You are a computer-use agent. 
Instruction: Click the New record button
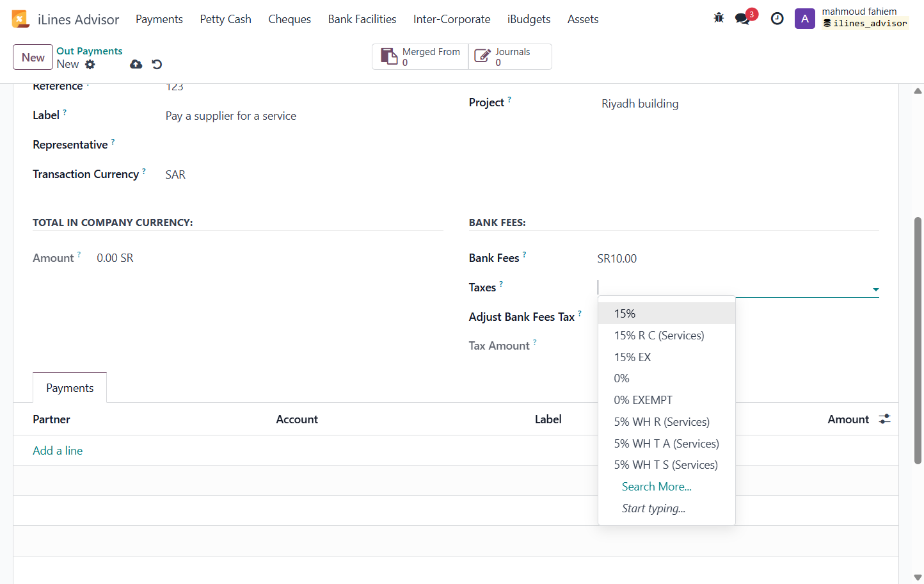click(x=33, y=57)
